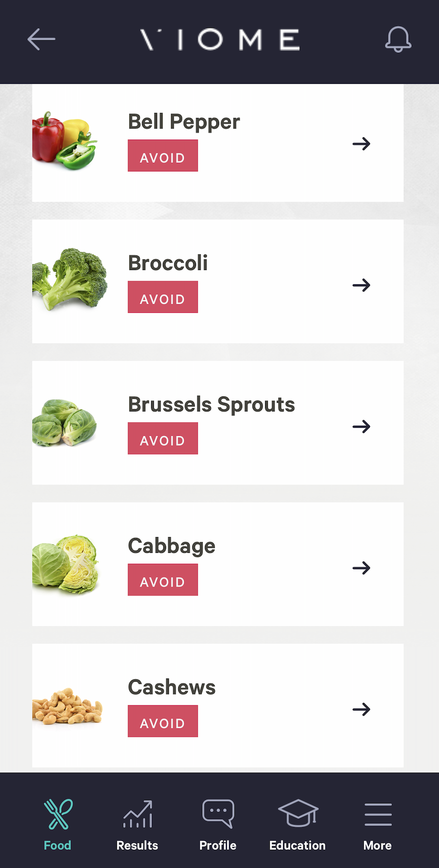Tap the AVOID badge under Broccoli
This screenshot has width=439, height=868.
tap(163, 297)
